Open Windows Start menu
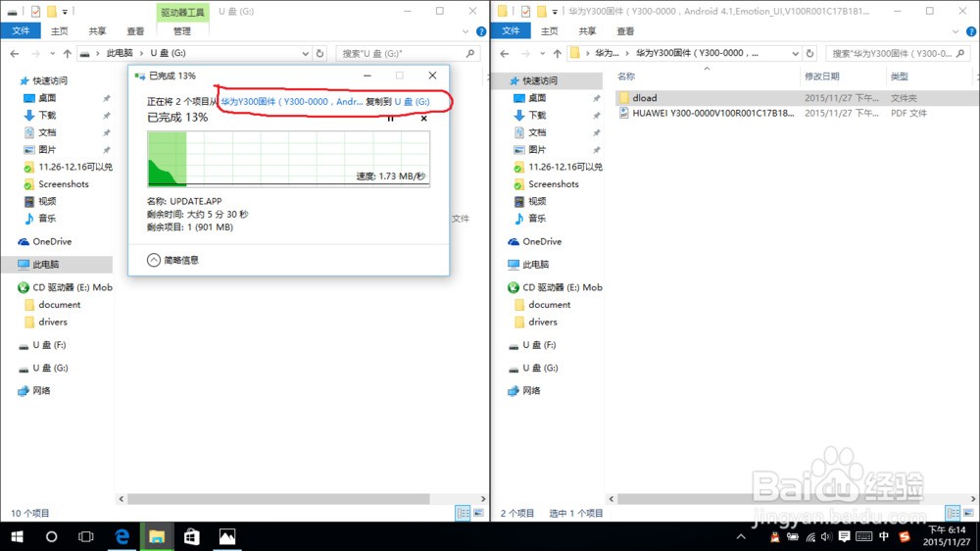 [17, 536]
